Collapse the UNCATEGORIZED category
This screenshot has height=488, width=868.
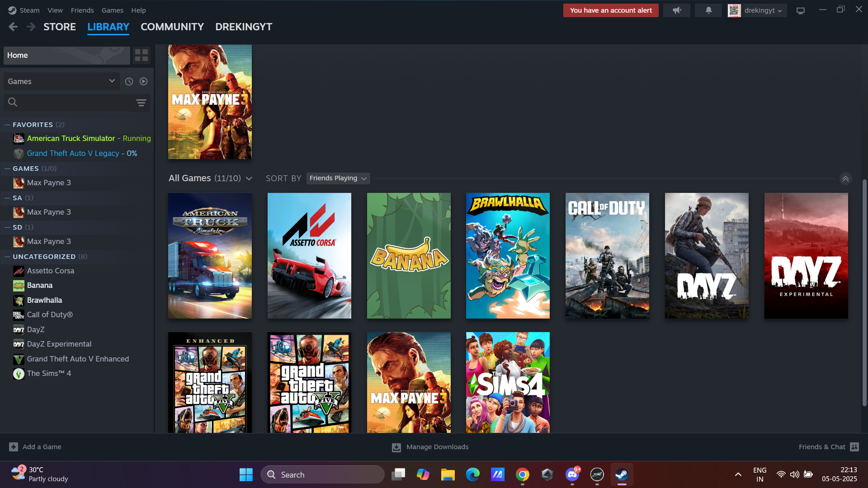[7, 257]
